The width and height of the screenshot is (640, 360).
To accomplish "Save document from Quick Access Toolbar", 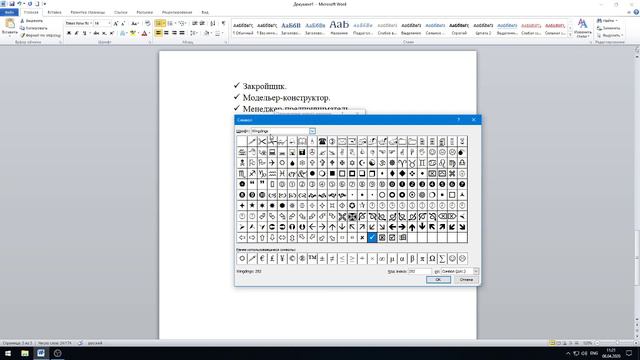I will click(11, 4).
